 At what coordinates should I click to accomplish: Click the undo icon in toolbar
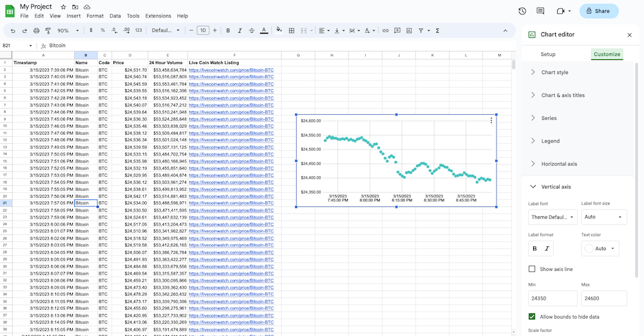[14, 30]
